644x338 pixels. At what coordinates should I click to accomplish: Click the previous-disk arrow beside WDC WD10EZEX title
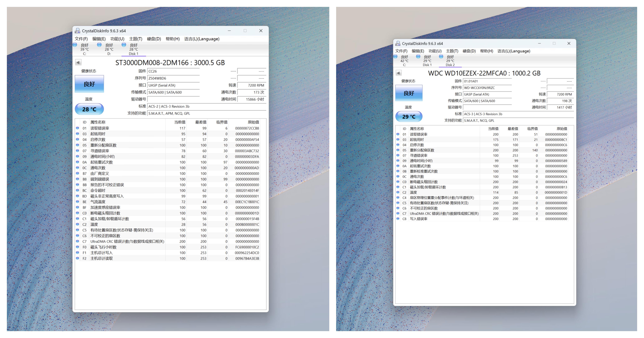point(398,73)
